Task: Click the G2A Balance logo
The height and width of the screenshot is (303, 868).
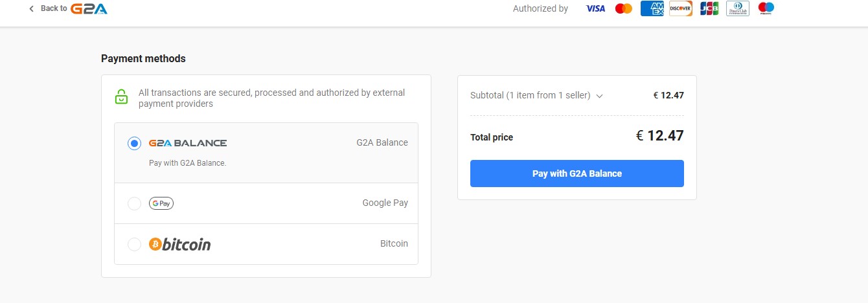Action: (x=188, y=143)
